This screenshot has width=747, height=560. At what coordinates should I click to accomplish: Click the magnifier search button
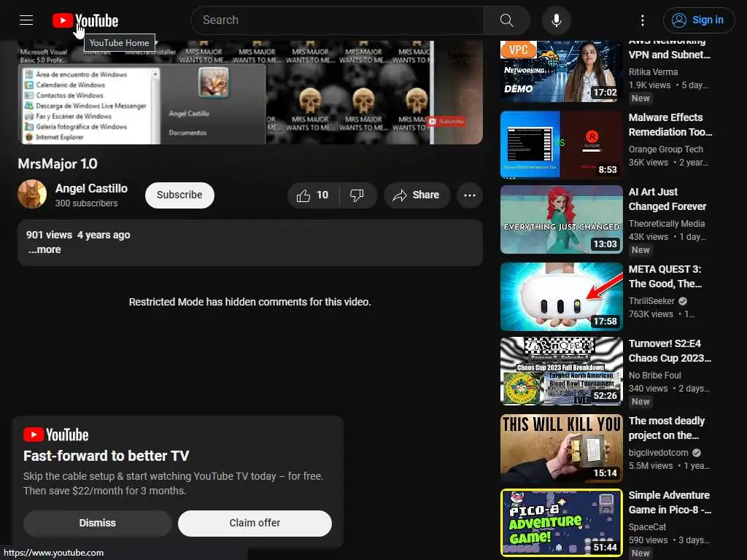[506, 20]
